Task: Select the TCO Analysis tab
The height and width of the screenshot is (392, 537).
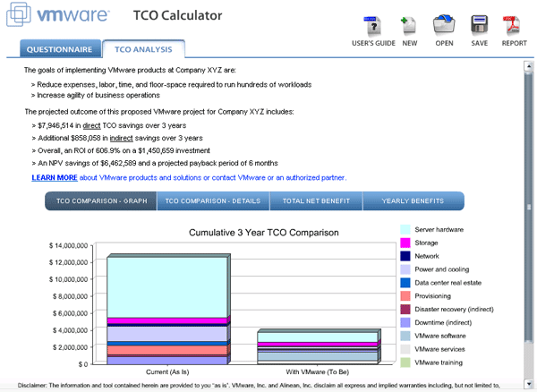Action: pyautogui.click(x=143, y=49)
